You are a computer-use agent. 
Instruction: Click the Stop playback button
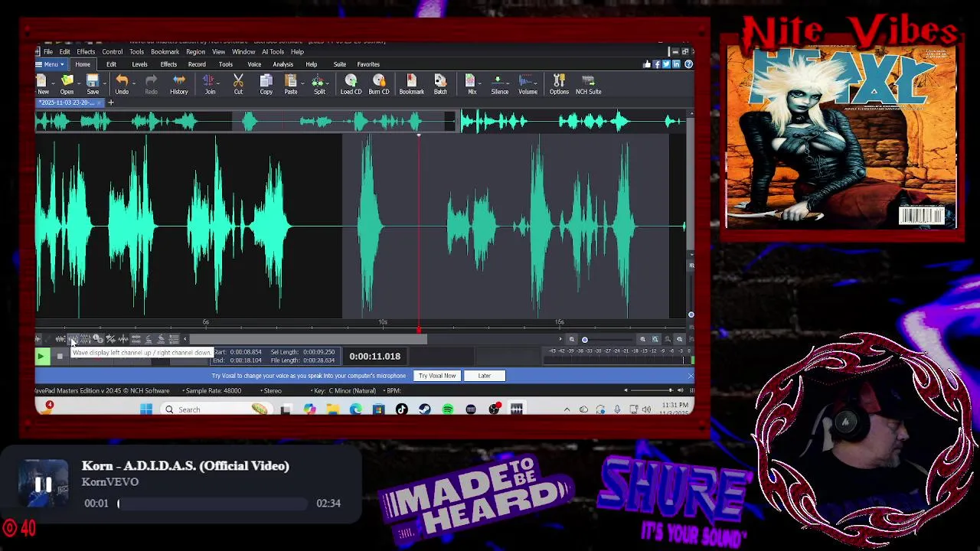[60, 357]
